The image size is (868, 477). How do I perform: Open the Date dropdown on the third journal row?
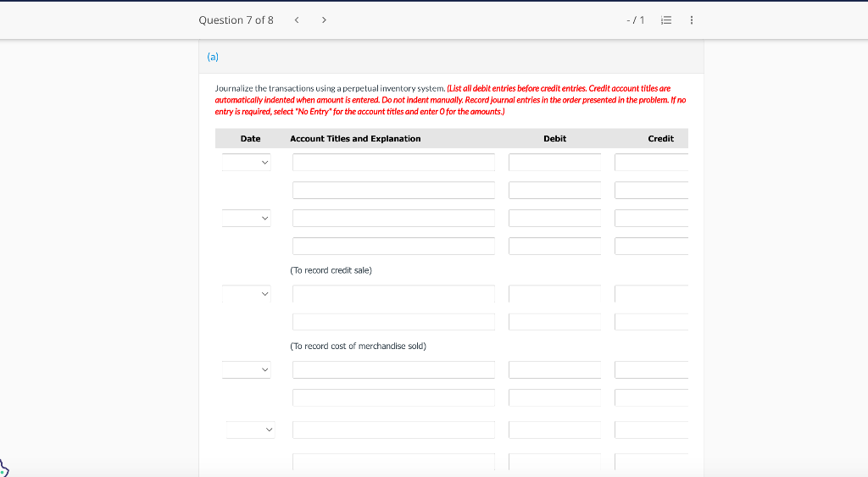click(x=247, y=218)
